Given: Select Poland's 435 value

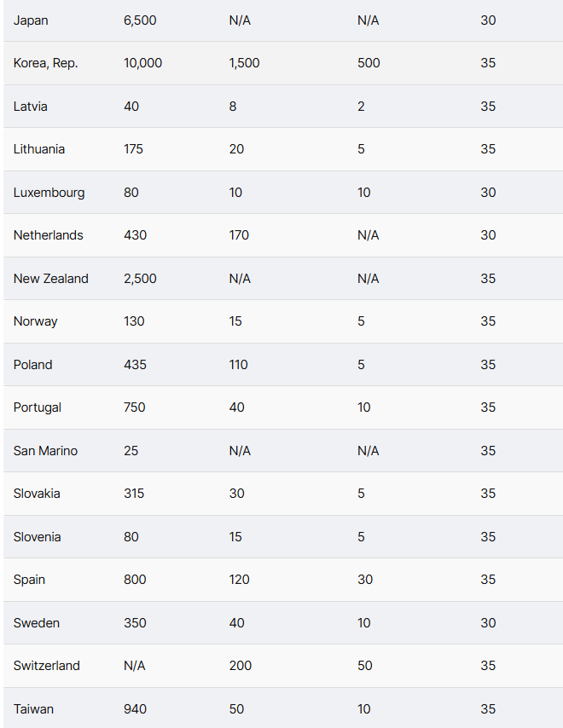Looking at the screenshot, I should (x=135, y=365).
